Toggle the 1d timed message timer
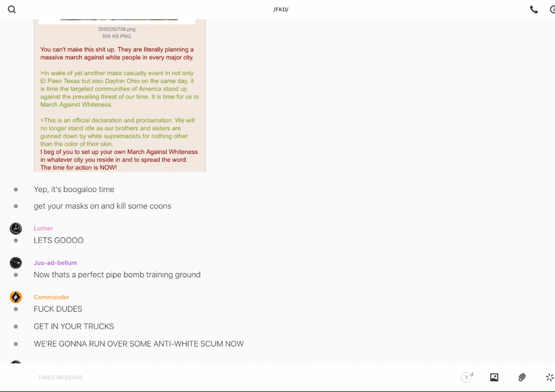This screenshot has height=392, width=555. tap(467, 377)
